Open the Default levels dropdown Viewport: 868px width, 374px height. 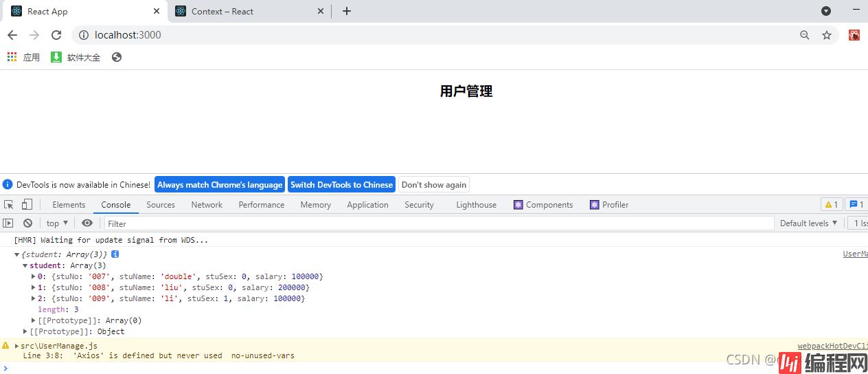pos(808,223)
